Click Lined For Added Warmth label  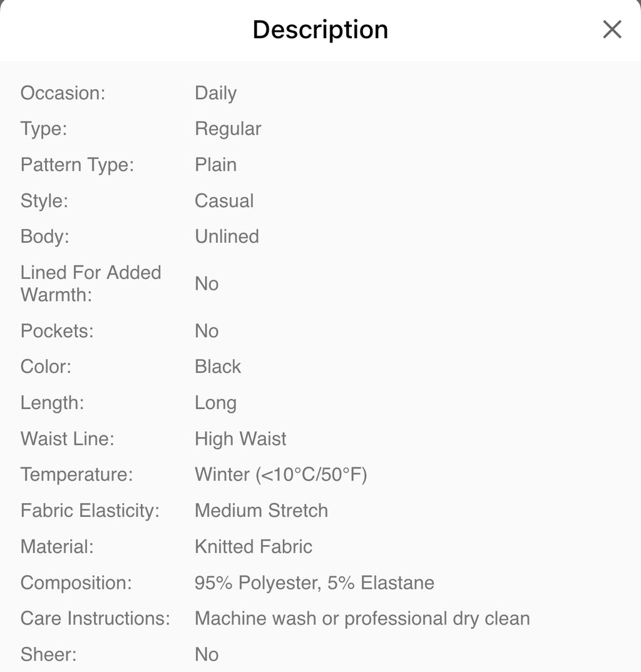click(x=91, y=283)
